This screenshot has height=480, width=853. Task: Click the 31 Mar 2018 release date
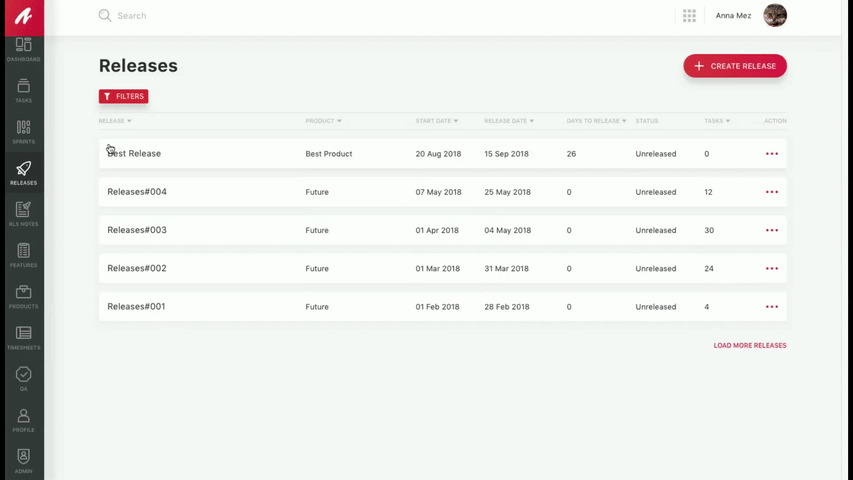506,268
